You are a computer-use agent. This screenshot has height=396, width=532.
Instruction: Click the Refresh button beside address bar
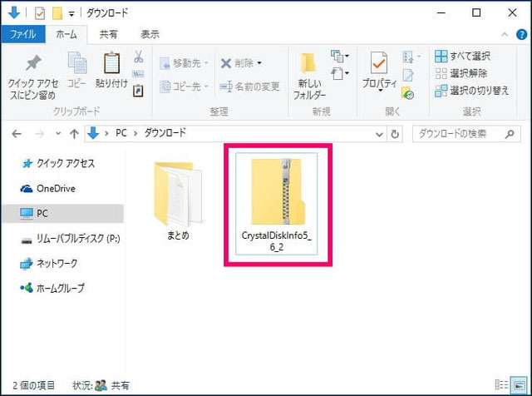pos(395,134)
